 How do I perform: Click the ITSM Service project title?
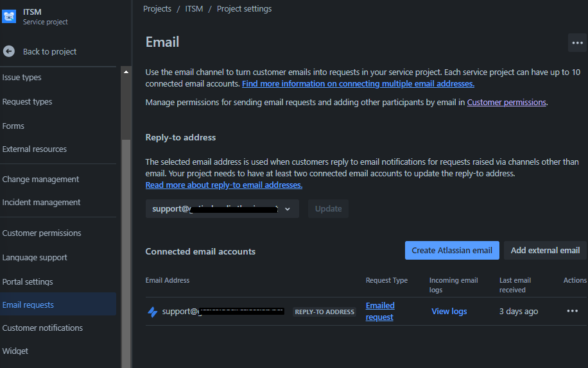(x=45, y=17)
